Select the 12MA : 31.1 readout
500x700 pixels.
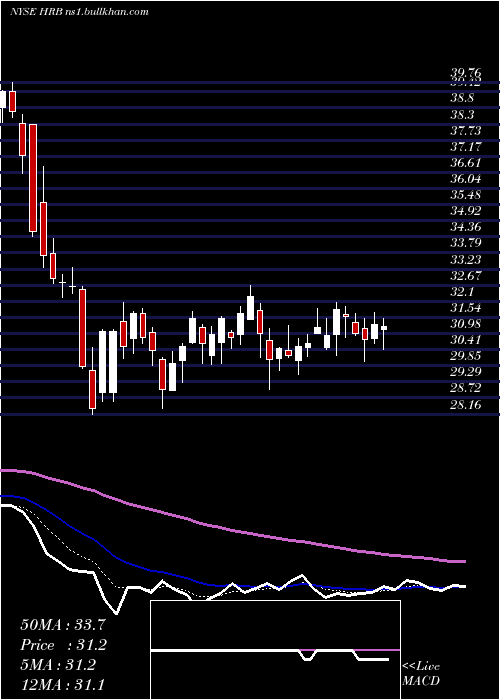pos(65,684)
